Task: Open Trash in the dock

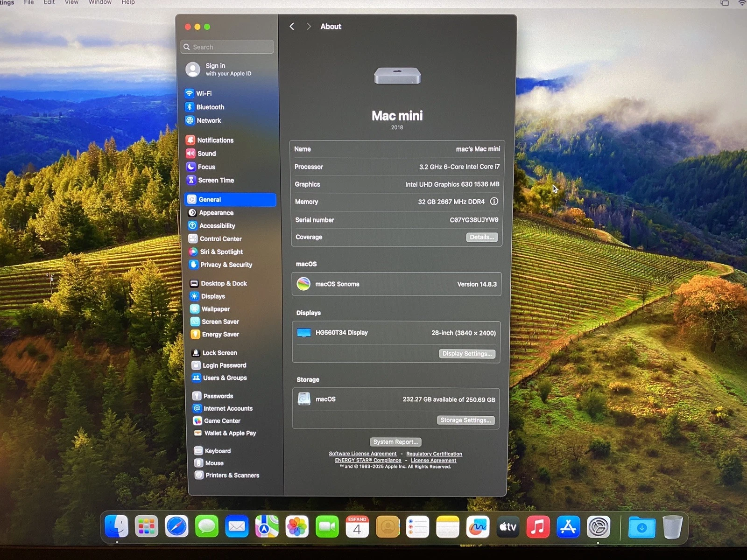Action: tap(672, 527)
